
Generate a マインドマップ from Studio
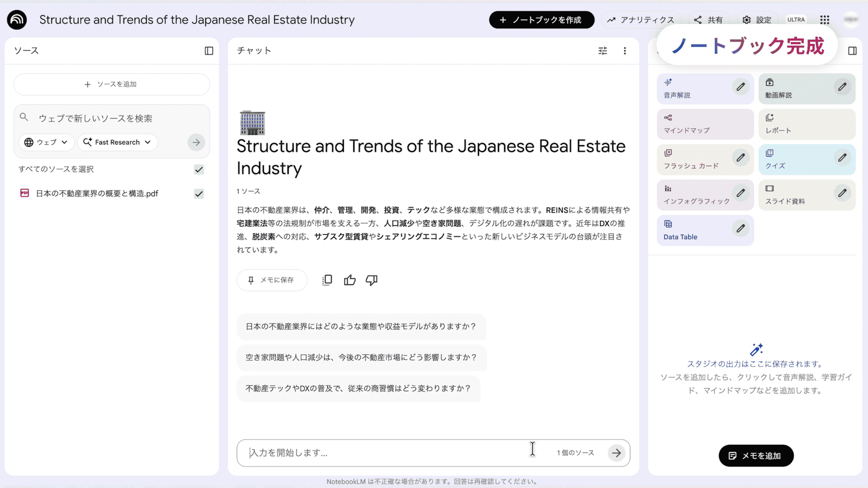click(x=705, y=124)
